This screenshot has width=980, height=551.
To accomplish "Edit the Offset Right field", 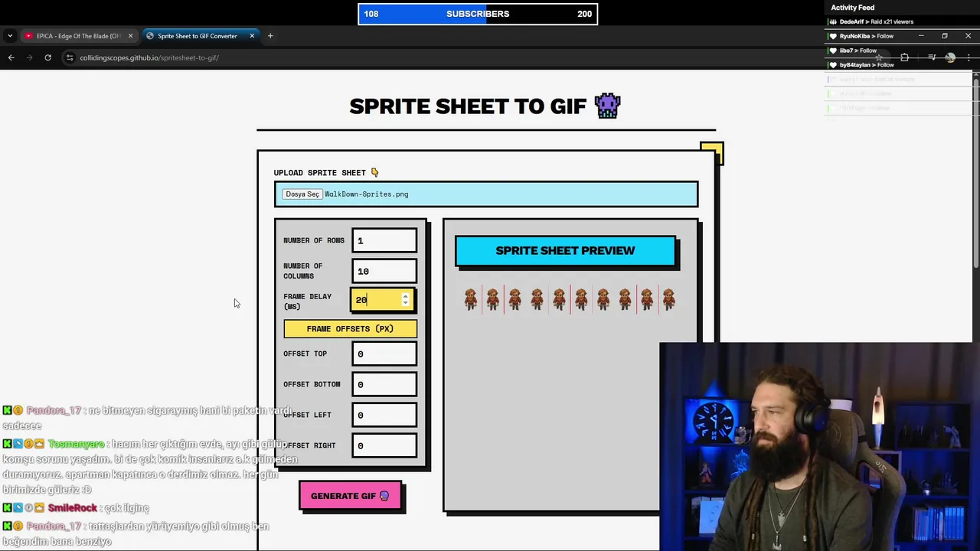I will point(384,445).
